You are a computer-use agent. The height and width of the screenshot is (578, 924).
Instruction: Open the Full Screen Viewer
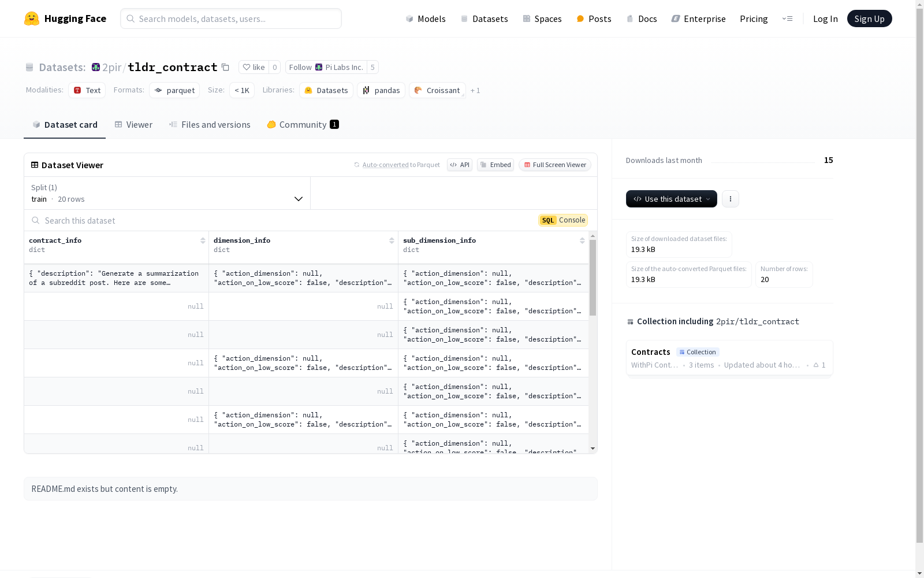coord(555,165)
